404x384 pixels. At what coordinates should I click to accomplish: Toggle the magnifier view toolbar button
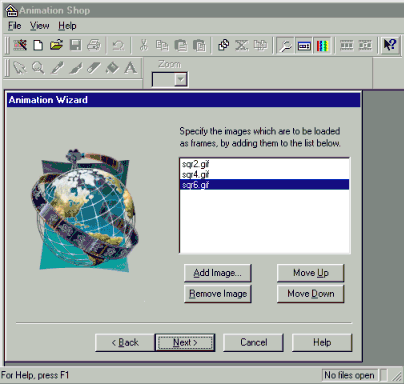pyautogui.click(x=285, y=45)
